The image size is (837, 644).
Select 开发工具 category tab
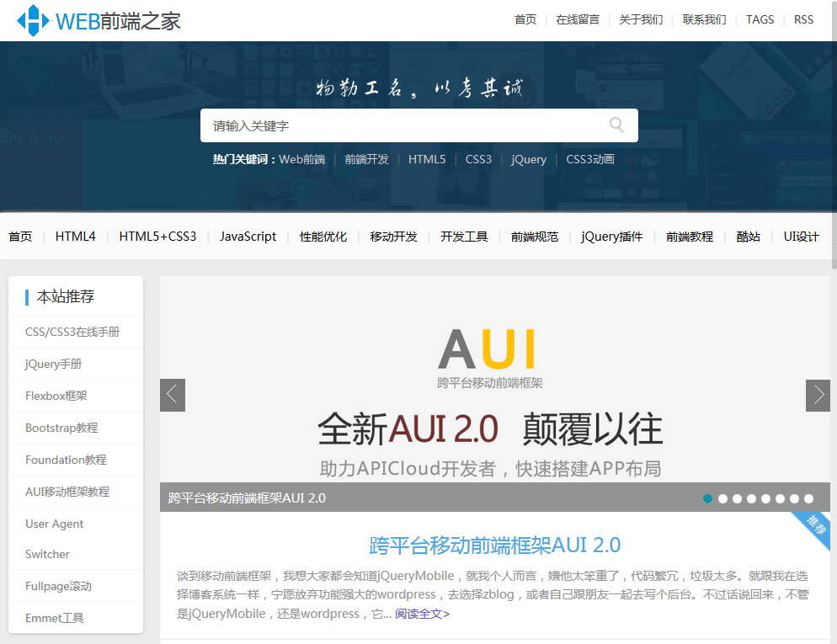(x=464, y=237)
